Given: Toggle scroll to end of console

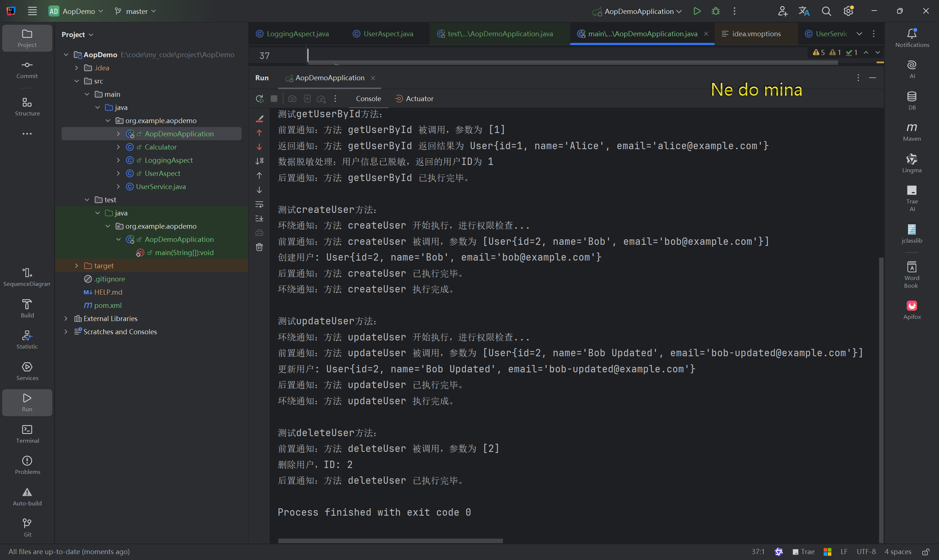Looking at the screenshot, I should (x=259, y=218).
